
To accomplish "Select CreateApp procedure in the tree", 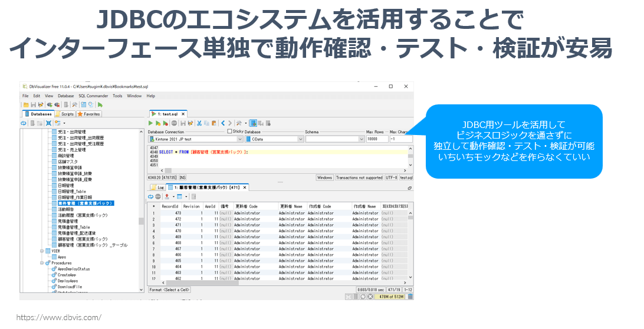I will (x=67, y=275).
